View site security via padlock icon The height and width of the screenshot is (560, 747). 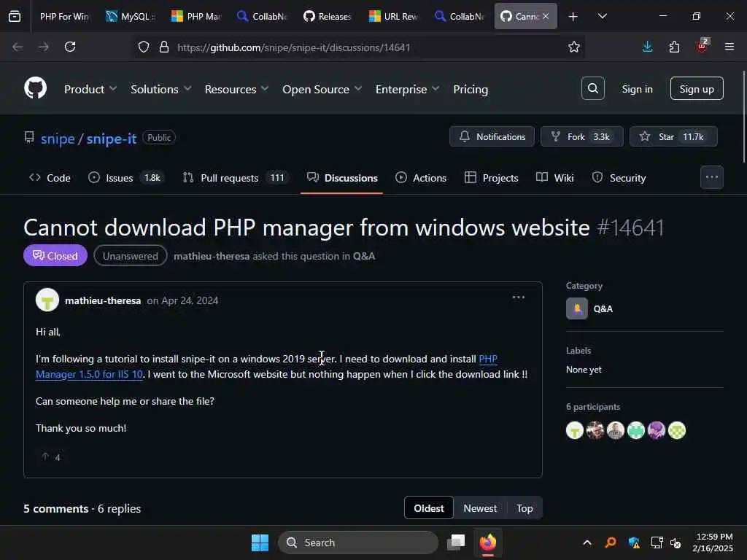[x=164, y=47]
